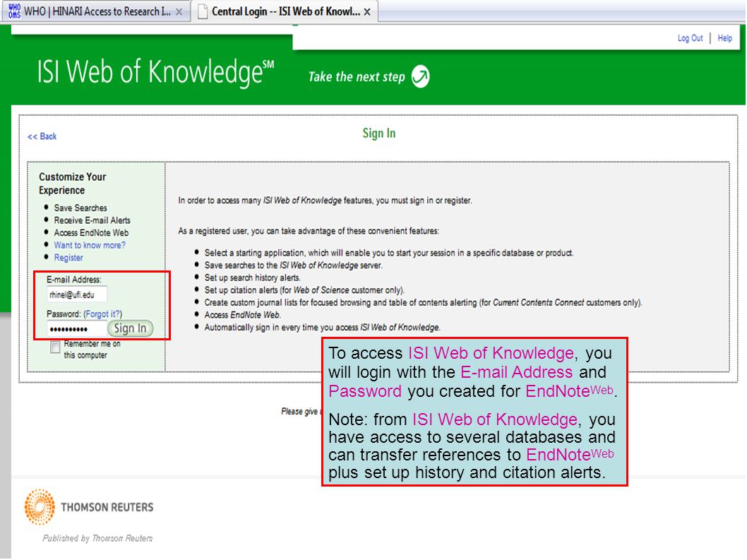
Task: Click the Access EndNote Web sidebar bullet
Action: pos(91,232)
